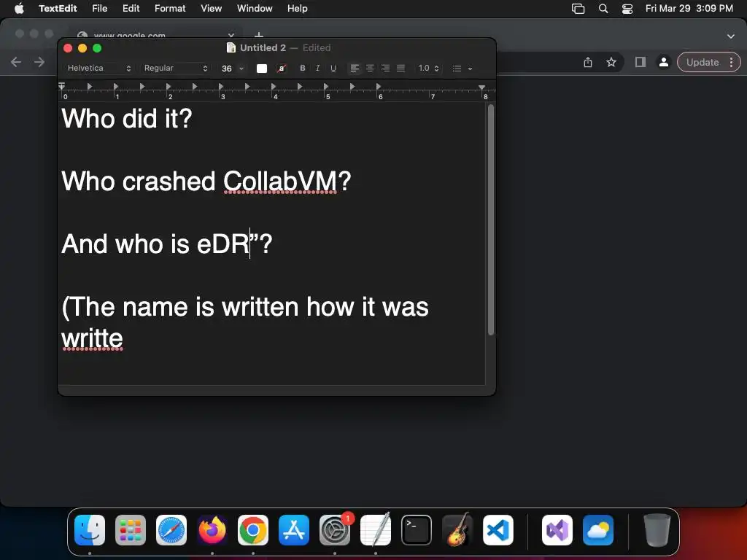The height and width of the screenshot is (560, 747).
Task: Click the date and time in menu bar
Action: click(689, 8)
